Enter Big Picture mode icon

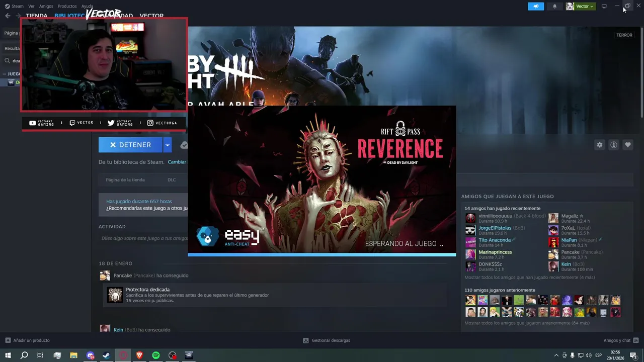pos(604,6)
